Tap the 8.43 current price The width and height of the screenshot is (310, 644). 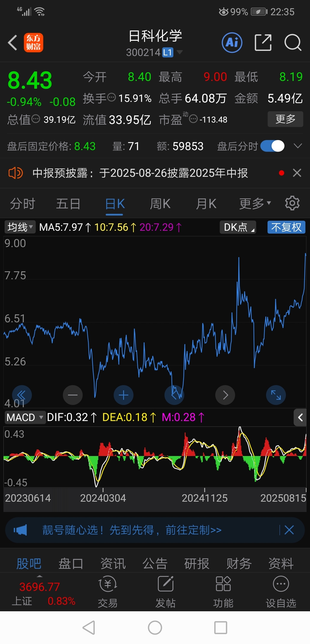30,80
